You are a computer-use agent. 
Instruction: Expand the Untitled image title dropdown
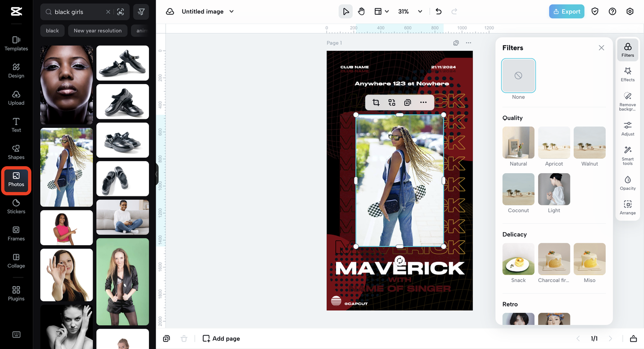point(232,12)
